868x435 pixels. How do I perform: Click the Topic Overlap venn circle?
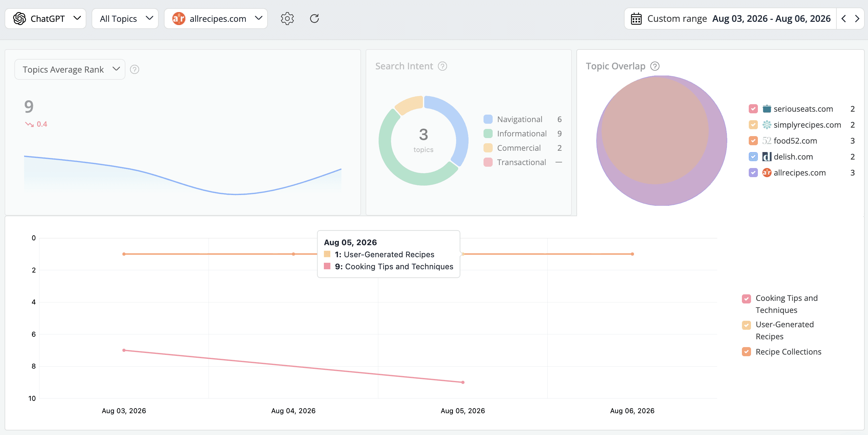click(661, 140)
